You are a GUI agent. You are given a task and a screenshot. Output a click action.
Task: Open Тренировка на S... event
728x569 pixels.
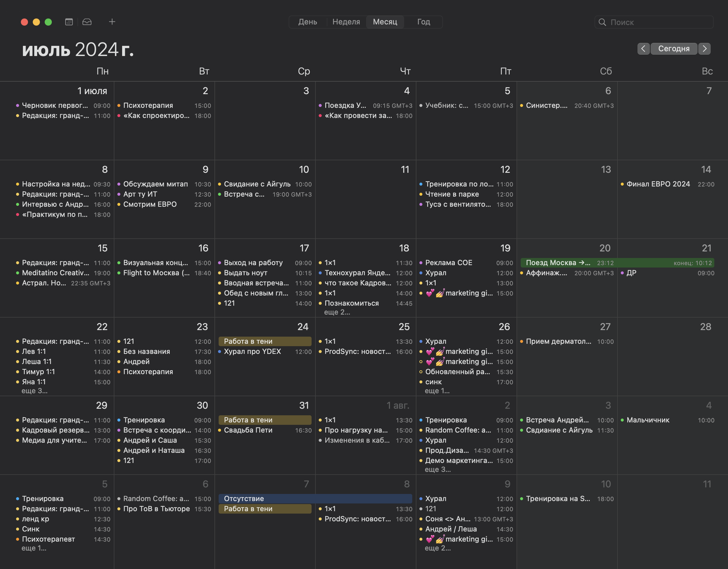pyautogui.click(x=567, y=499)
